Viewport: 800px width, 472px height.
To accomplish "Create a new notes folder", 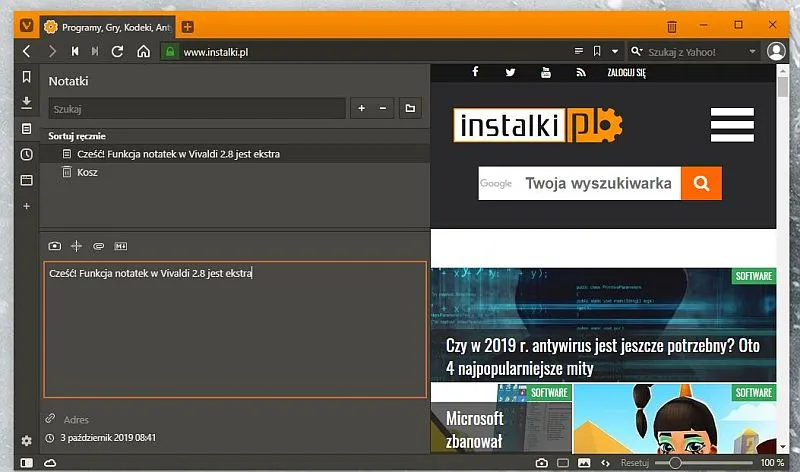I will pos(410,108).
